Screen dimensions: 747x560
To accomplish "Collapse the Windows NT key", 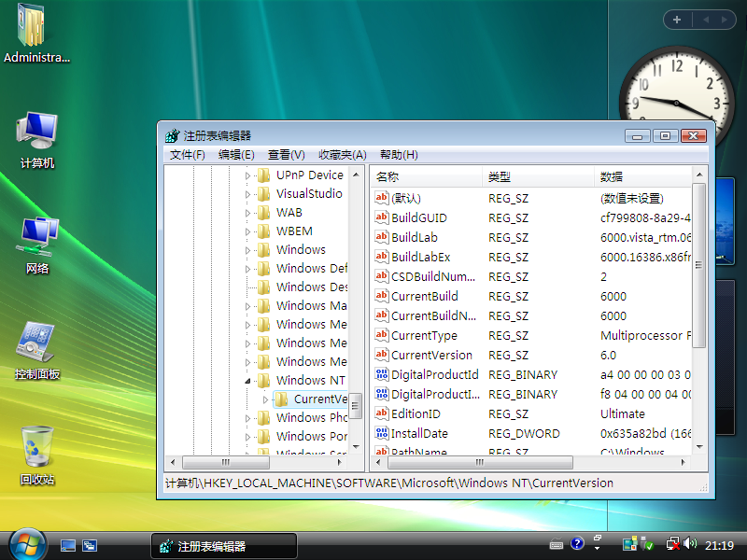I will point(247,381).
